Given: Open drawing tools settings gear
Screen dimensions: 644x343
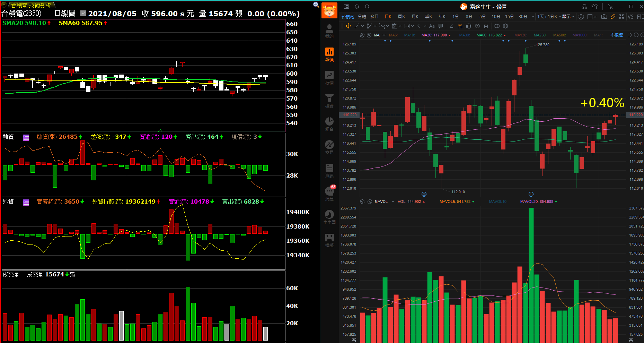Looking at the screenshot, I should pos(505,26).
